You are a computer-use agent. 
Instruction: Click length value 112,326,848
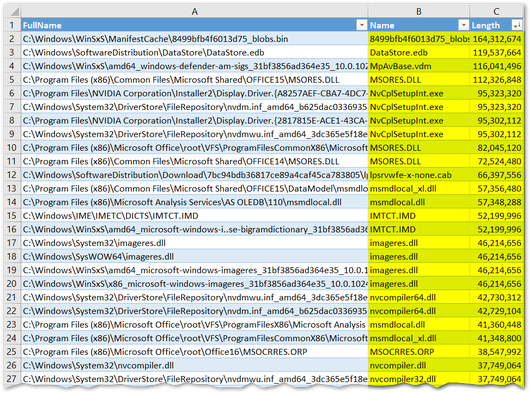496,80
